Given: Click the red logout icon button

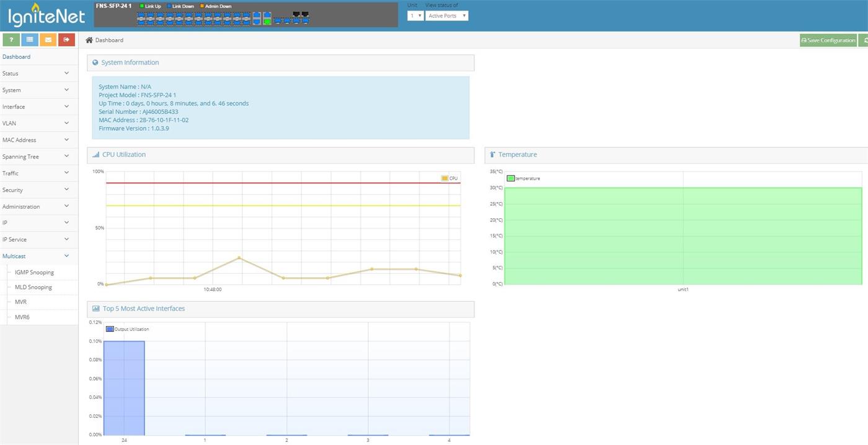Looking at the screenshot, I should tap(66, 40).
